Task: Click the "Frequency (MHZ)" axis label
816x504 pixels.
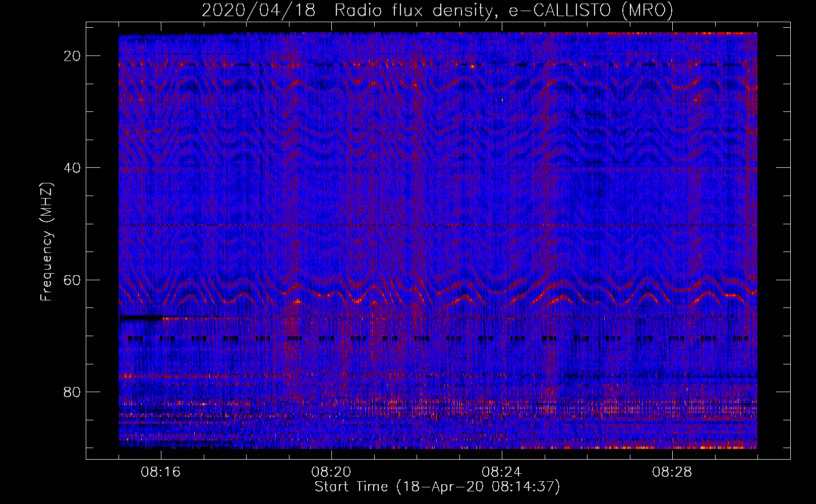Action: (46, 242)
